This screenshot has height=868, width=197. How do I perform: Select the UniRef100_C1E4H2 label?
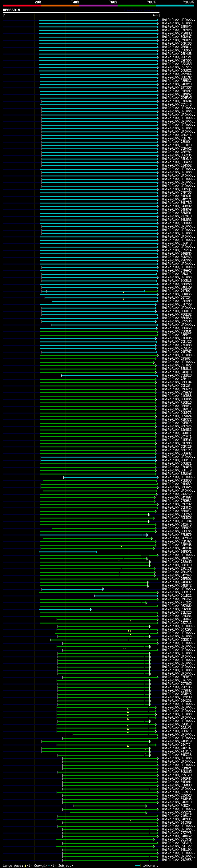pyautogui.click(x=176, y=91)
